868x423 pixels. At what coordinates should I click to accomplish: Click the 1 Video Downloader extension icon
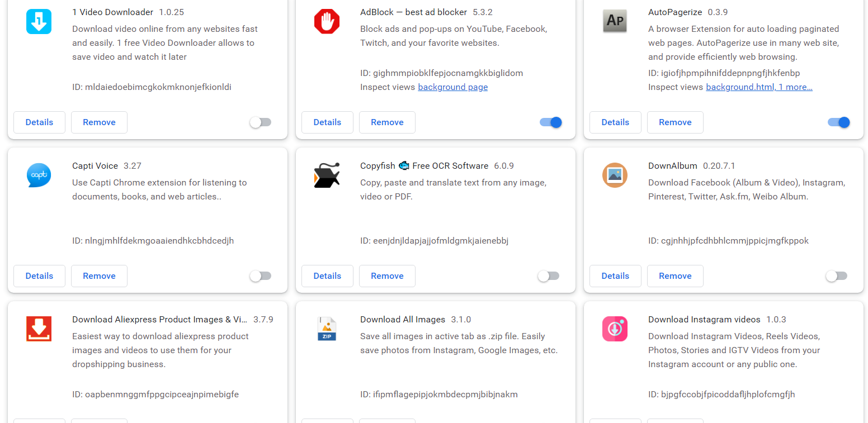(x=39, y=21)
